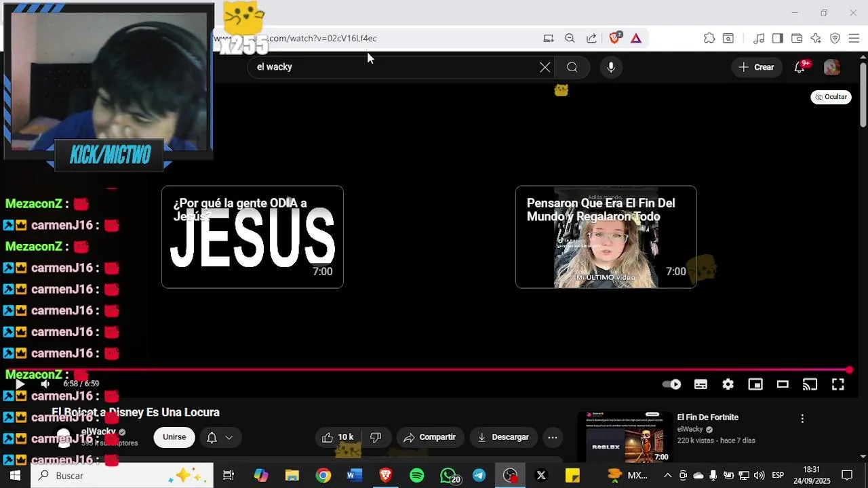Click the install app icon in address bar
868x488 pixels.
pos(549,38)
